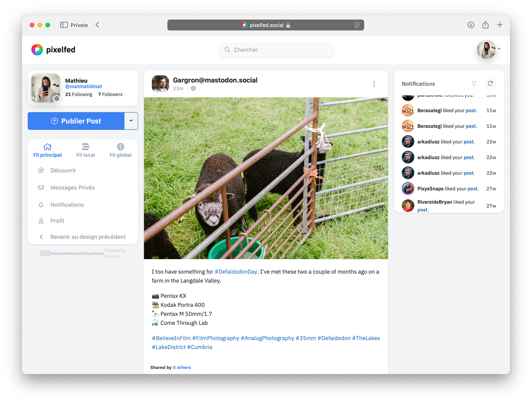The height and width of the screenshot is (403, 532).
Task: Open Messages Privés in the sidebar
Action: (x=73, y=188)
